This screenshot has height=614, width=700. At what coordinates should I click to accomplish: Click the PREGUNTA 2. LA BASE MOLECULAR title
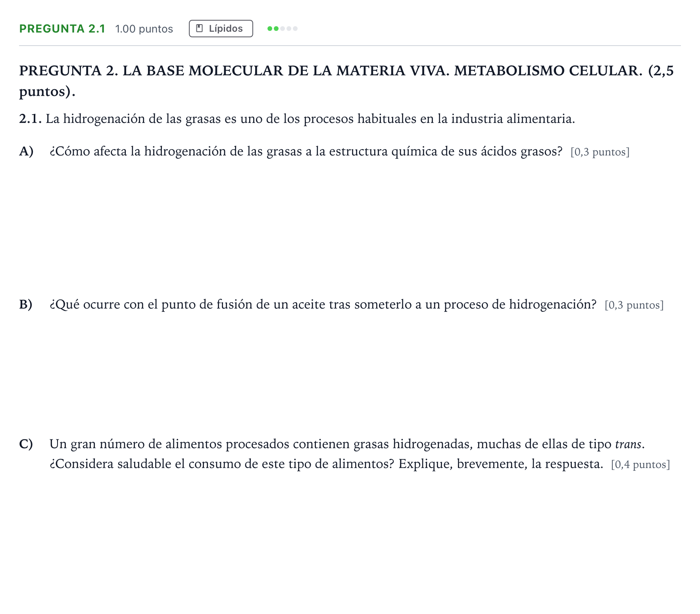346,81
